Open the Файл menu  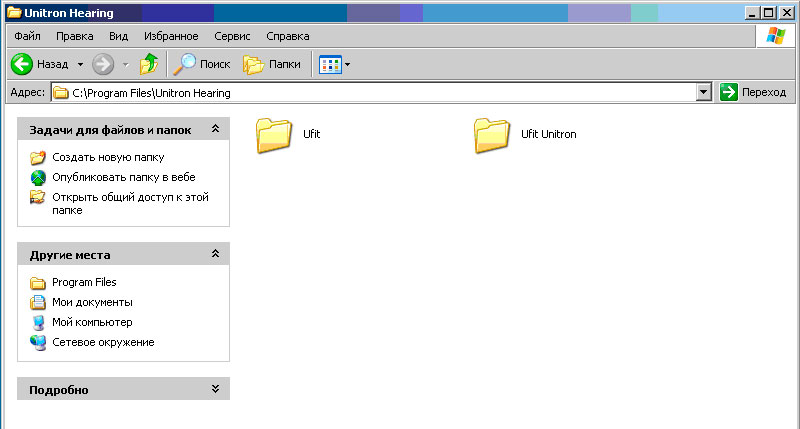coord(27,36)
